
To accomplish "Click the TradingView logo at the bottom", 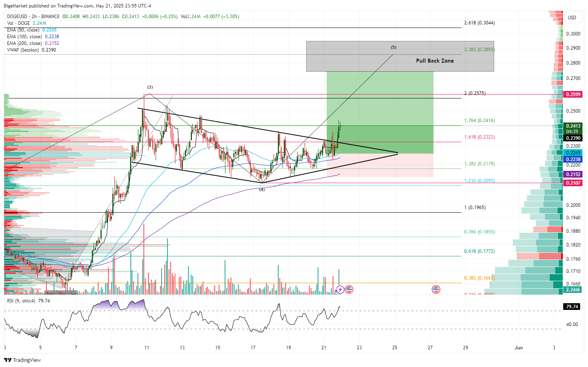I will 22,360.
